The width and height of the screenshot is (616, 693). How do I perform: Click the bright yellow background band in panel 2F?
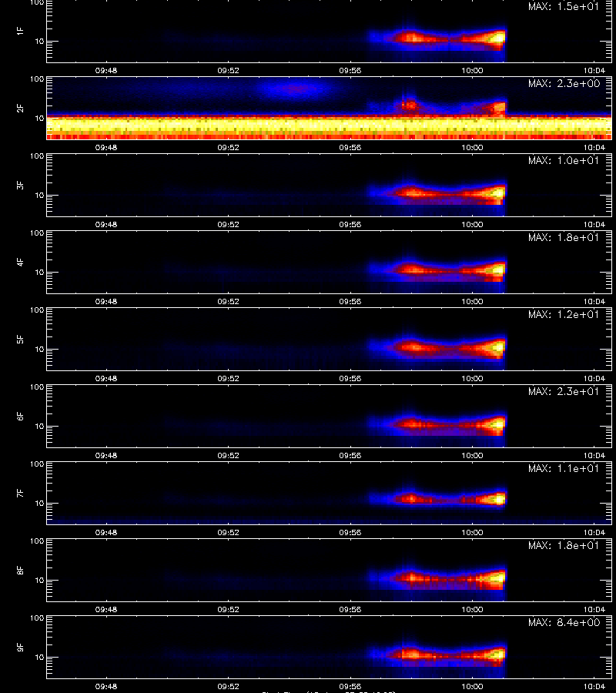click(330, 126)
